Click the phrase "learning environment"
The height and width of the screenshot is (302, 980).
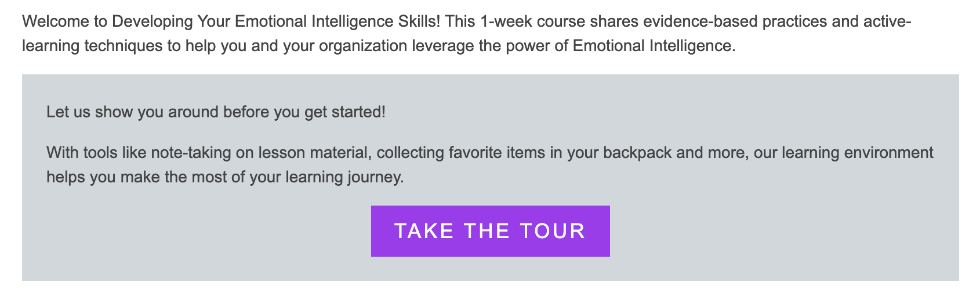coord(858,153)
